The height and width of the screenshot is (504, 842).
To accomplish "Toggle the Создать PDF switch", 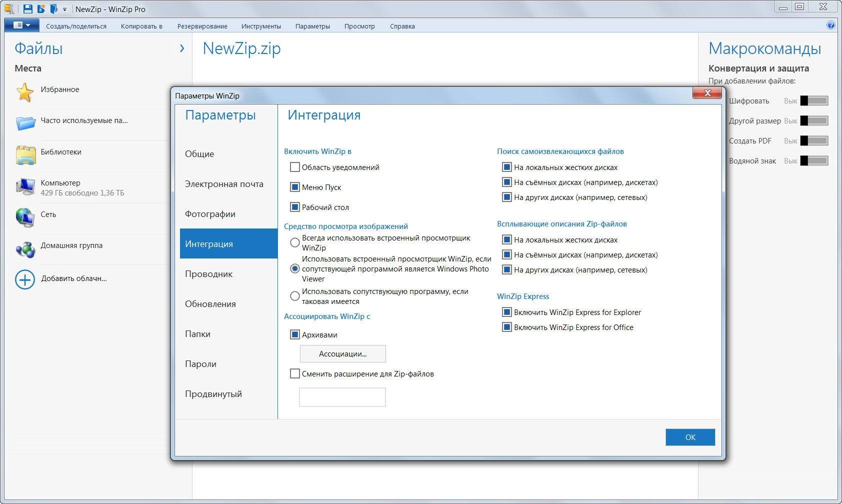I will (x=814, y=140).
